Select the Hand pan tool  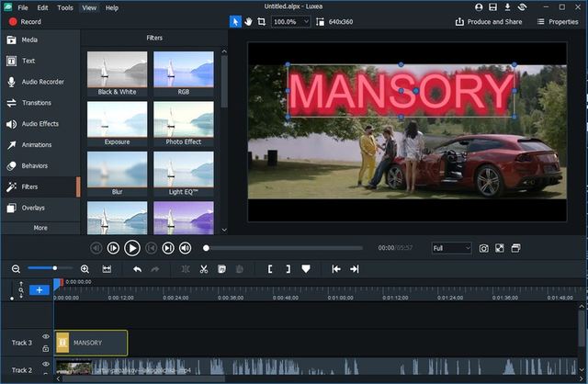249,21
